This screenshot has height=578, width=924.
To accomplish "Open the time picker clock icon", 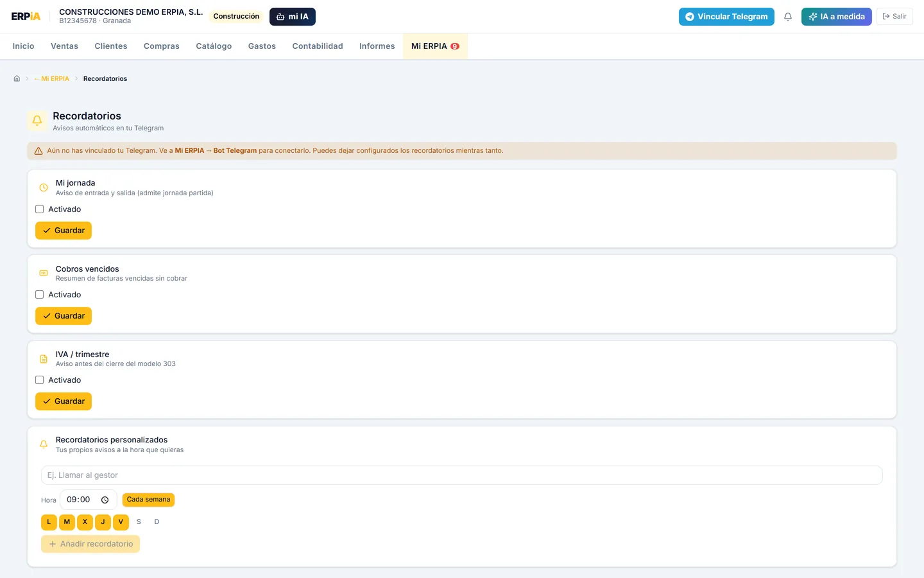I will [105, 500].
